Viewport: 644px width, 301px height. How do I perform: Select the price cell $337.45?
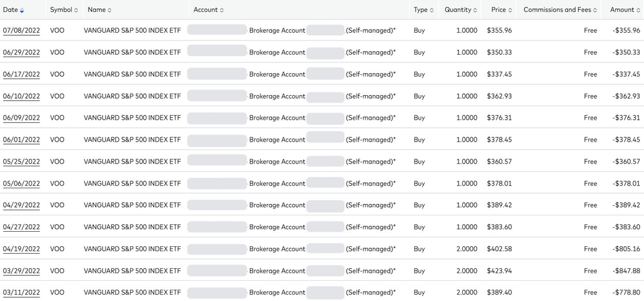[499, 74]
